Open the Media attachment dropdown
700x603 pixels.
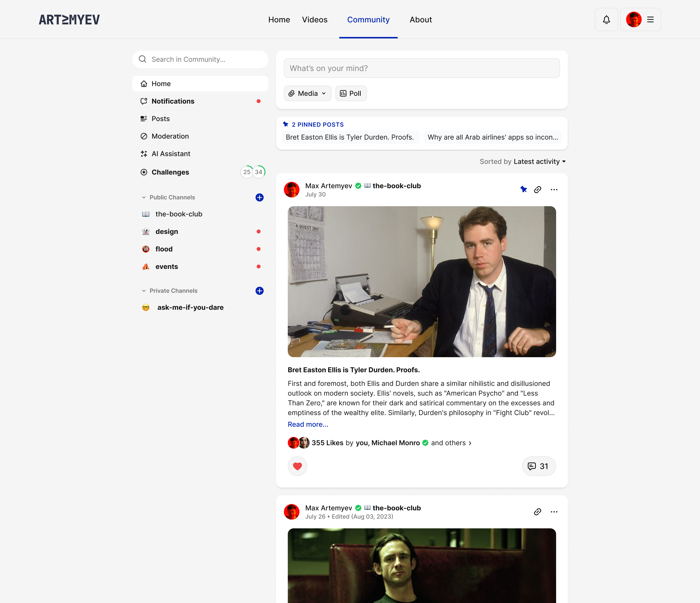coord(307,93)
